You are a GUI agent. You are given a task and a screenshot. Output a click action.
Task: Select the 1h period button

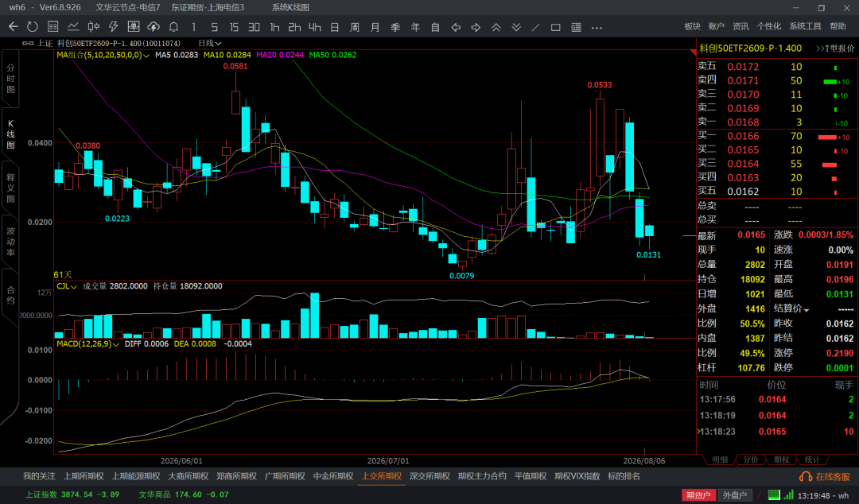pyautogui.click(x=274, y=27)
